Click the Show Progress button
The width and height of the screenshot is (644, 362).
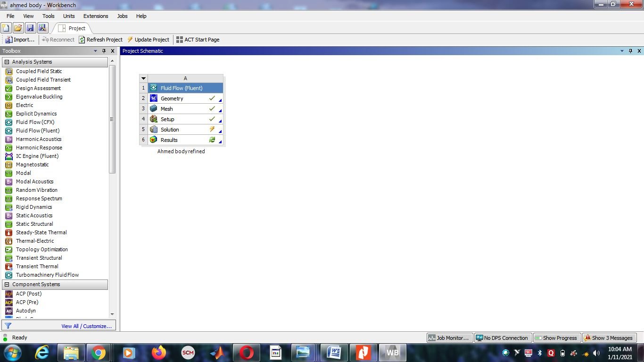coord(556,338)
